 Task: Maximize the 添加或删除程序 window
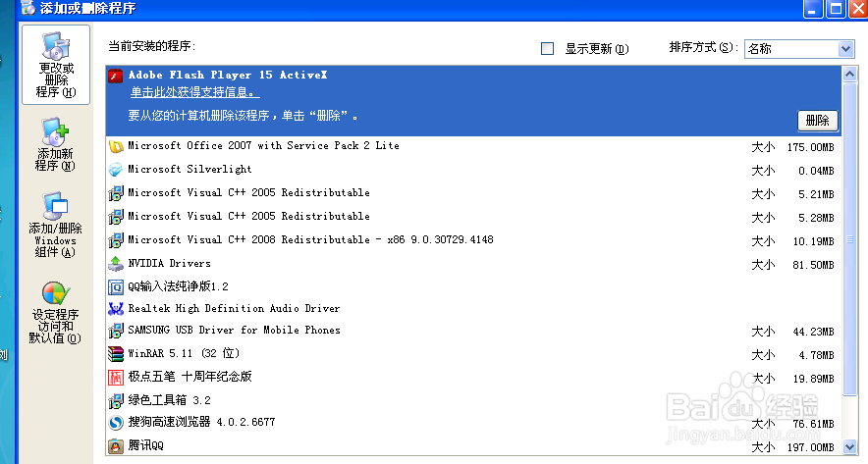pos(836,8)
